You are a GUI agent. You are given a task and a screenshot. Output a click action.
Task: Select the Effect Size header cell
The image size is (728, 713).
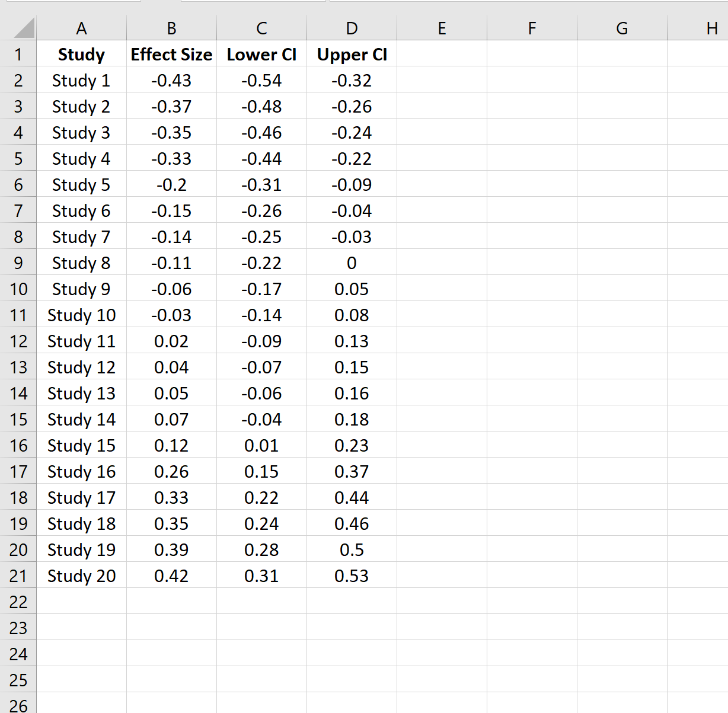[x=171, y=54]
